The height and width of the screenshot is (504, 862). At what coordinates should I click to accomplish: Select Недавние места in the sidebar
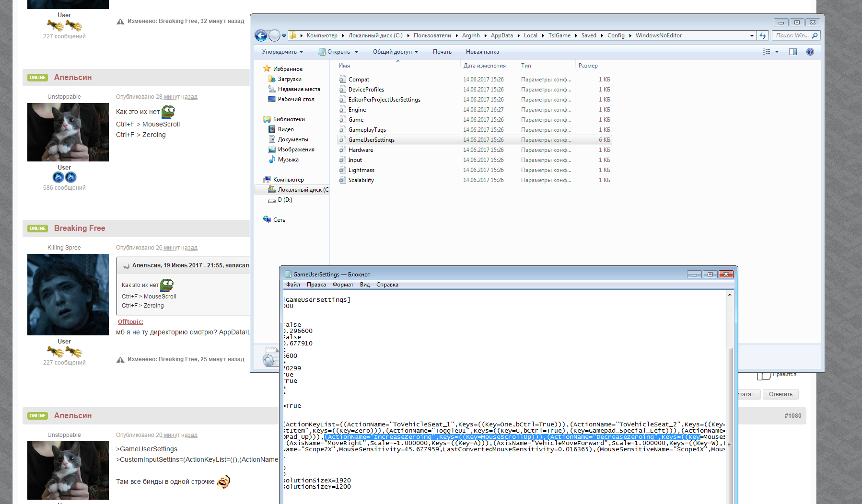[x=299, y=89]
